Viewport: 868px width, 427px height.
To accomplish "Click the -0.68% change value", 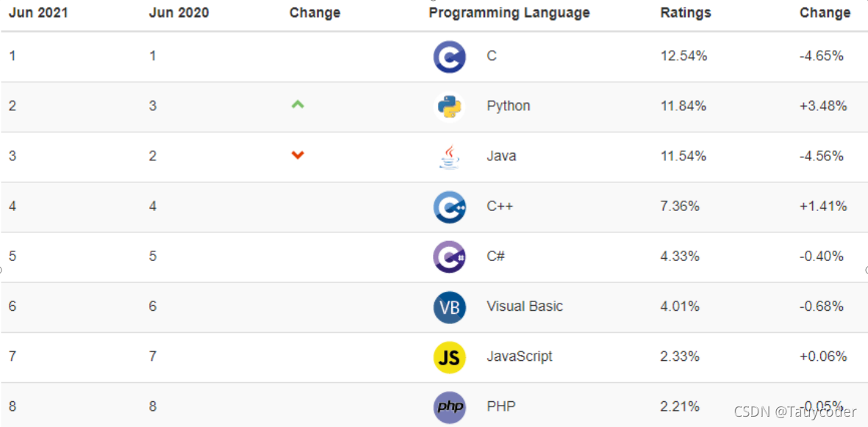I will tap(822, 306).
